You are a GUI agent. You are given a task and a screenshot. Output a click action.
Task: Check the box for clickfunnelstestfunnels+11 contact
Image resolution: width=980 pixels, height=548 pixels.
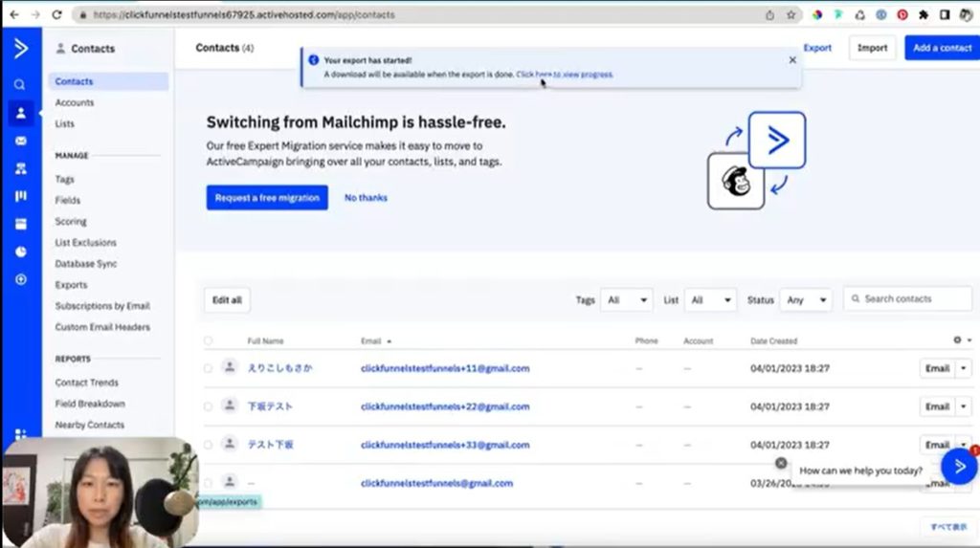[209, 368]
